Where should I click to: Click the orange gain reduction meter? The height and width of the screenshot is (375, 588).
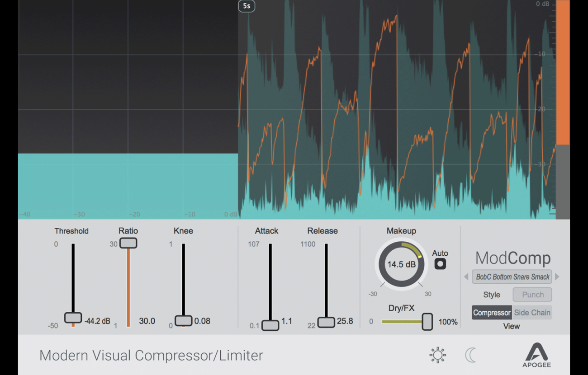pyautogui.click(x=563, y=72)
